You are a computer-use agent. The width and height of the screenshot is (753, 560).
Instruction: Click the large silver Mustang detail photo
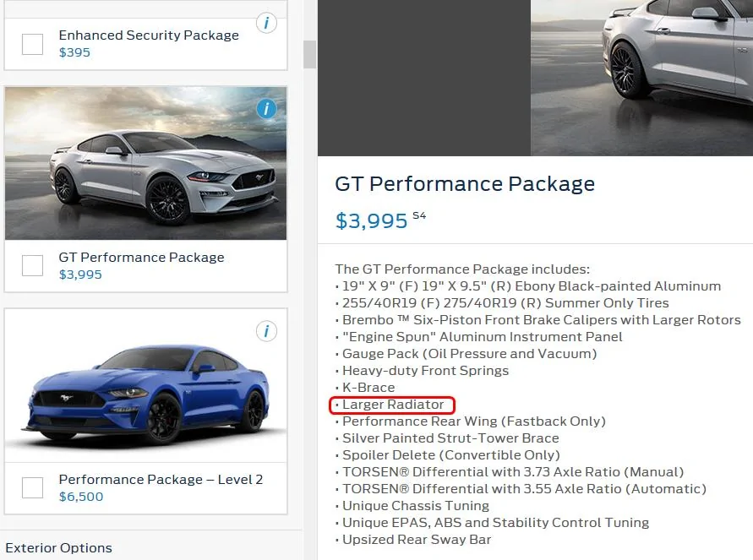pyautogui.click(x=641, y=78)
